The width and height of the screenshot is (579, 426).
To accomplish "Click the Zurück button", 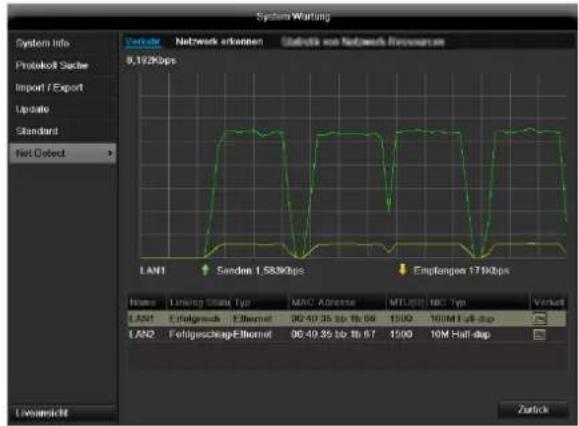I will 533,409.
